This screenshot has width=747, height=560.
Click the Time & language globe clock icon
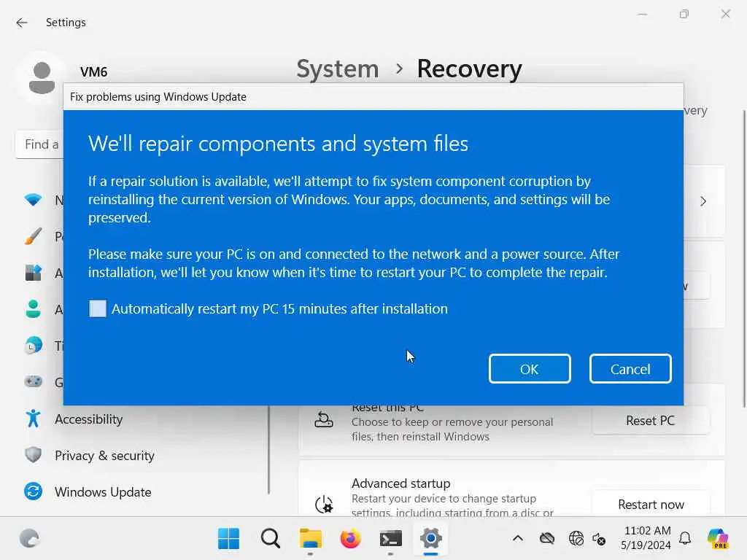(x=33, y=346)
